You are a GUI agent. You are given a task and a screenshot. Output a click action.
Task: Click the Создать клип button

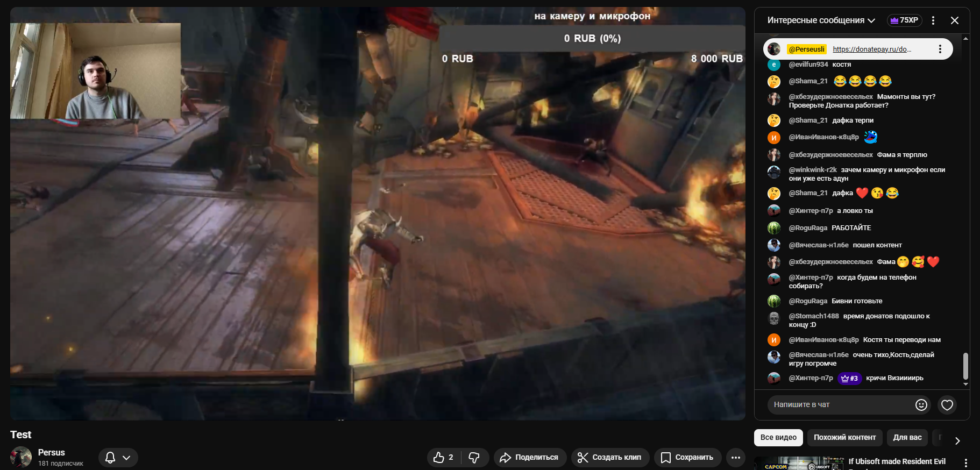click(610, 458)
